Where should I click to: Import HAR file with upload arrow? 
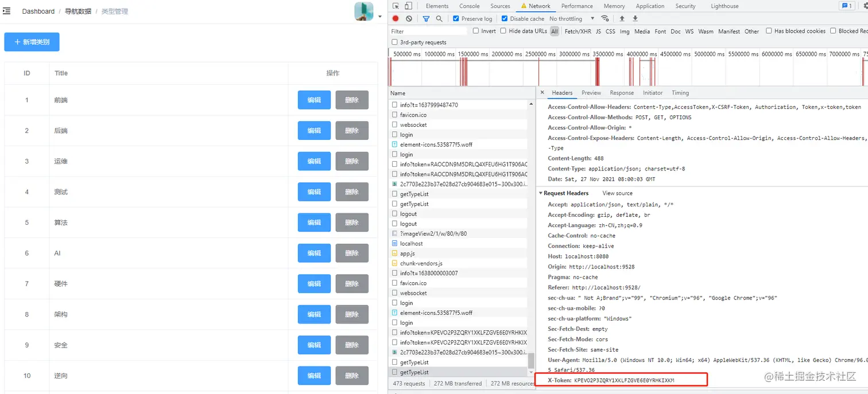tap(622, 18)
